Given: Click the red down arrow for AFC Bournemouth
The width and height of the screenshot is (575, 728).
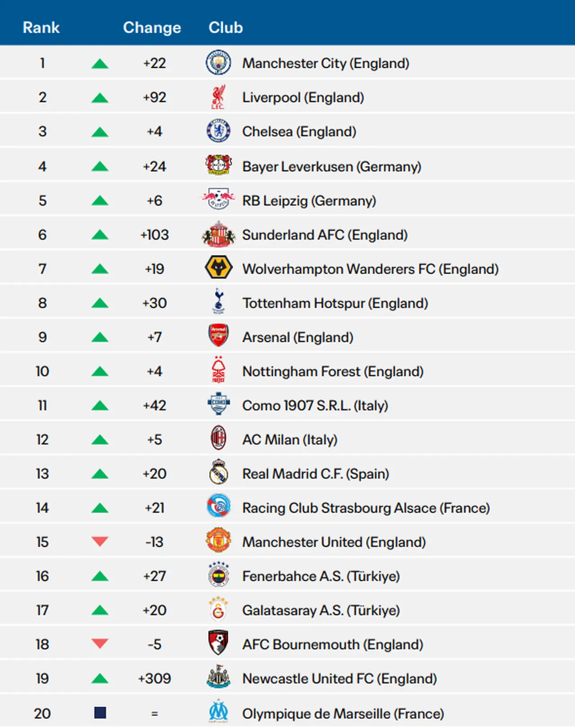Looking at the screenshot, I should pyautogui.click(x=100, y=644).
